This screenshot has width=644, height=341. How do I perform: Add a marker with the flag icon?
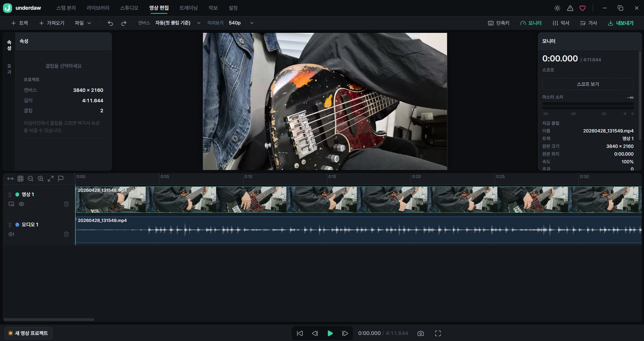tap(61, 179)
